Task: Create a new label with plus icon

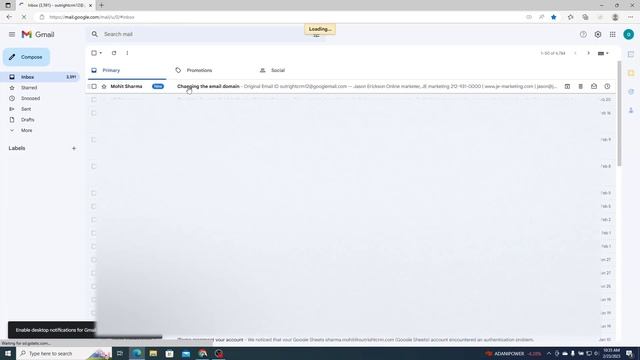Action: [x=74, y=148]
